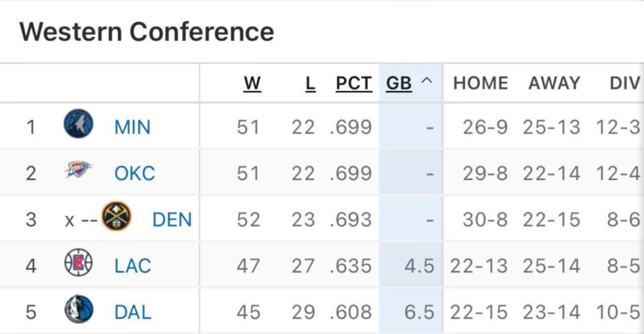Sort standings by PCT column

[354, 83]
